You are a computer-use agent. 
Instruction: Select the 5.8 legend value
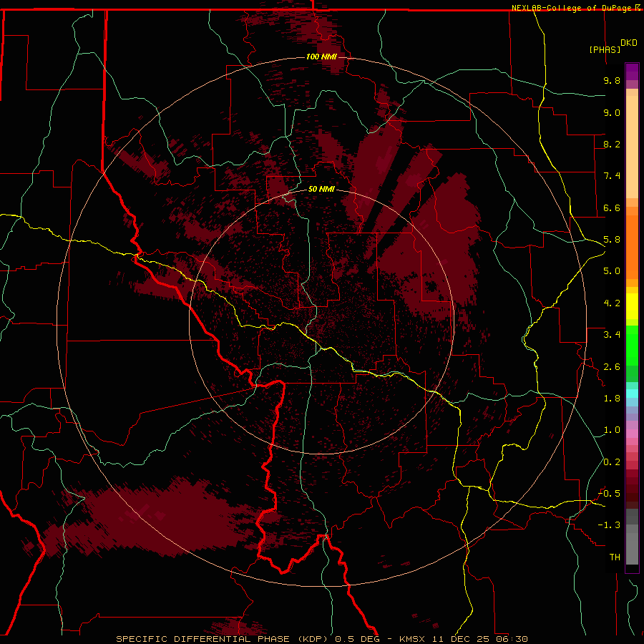pos(612,240)
